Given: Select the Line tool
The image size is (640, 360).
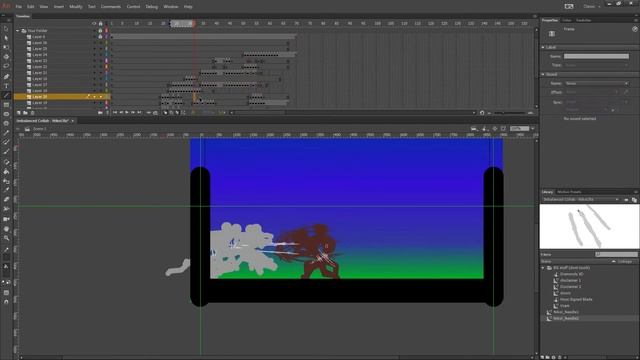Looking at the screenshot, I should coord(6,95).
